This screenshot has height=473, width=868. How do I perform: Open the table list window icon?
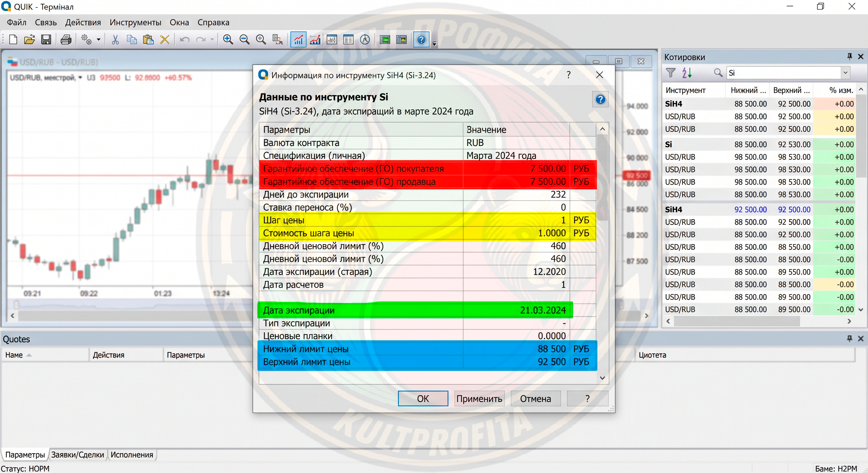pyautogui.click(x=348, y=40)
